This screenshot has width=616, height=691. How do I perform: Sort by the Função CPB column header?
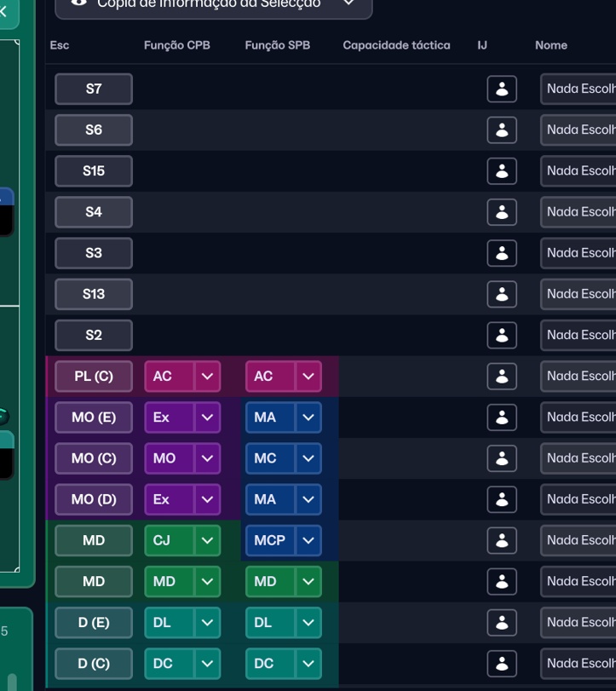tap(177, 45)
